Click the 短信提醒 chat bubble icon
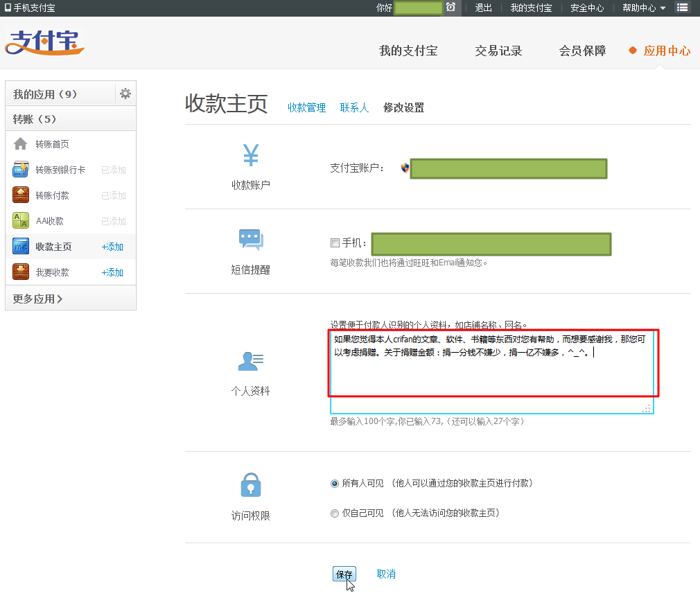Screen dimensions: 700x598 251,240
